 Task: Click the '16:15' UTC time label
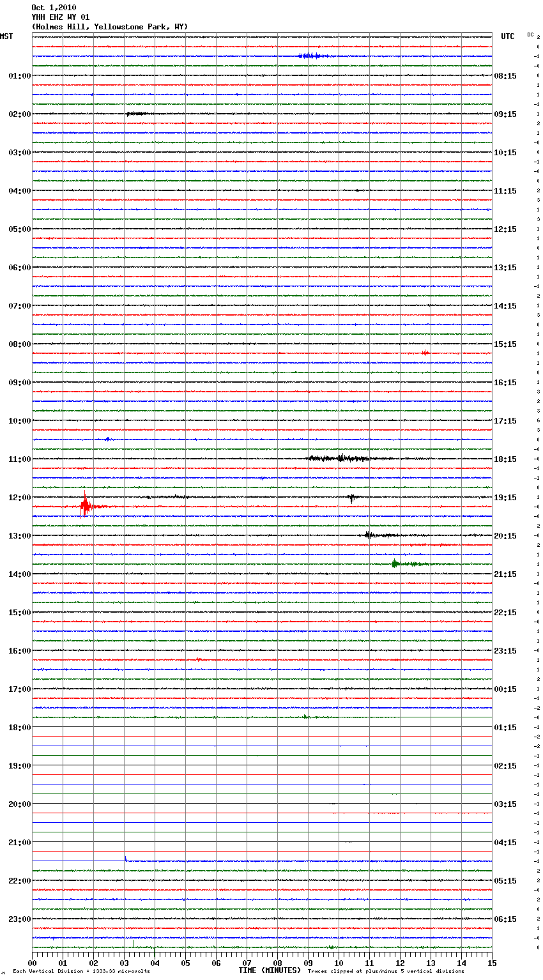[x=505, y=383]
